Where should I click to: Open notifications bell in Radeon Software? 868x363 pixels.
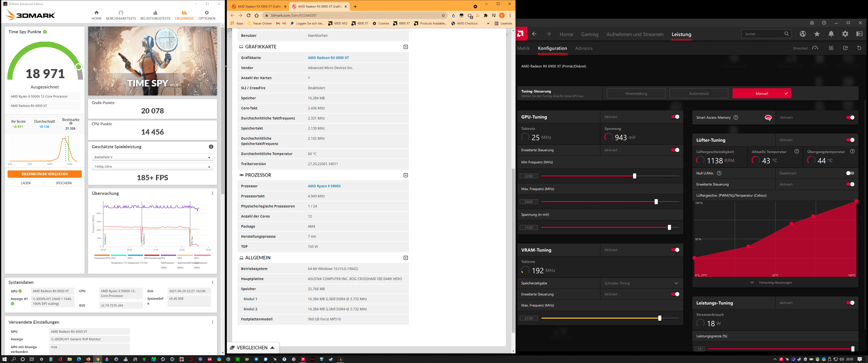coord(831,34)
